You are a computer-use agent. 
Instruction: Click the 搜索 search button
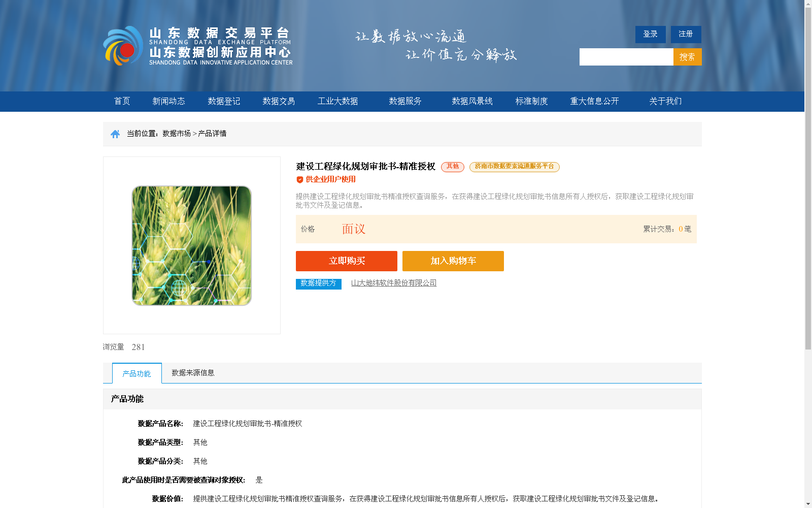pos(688,57)
